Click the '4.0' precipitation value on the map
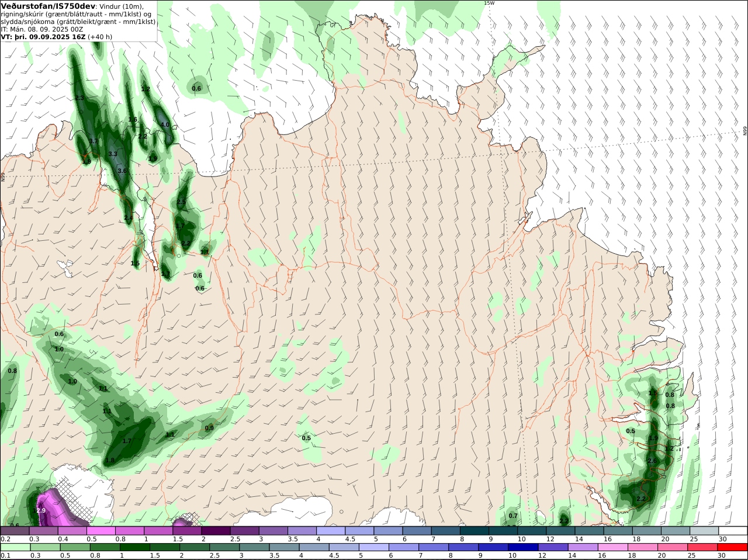 click(x=165, y=125)
